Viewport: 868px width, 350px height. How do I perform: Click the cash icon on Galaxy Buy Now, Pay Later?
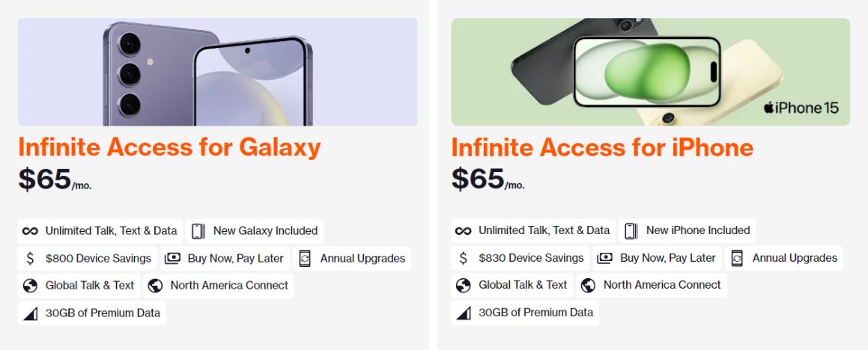(172, 259)
